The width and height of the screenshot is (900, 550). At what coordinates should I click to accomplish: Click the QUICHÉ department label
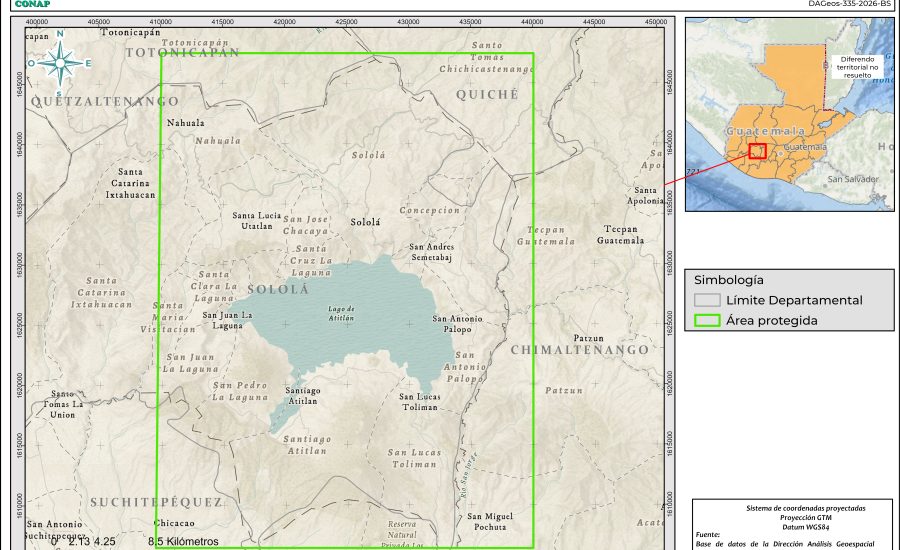tap(487, 94)
